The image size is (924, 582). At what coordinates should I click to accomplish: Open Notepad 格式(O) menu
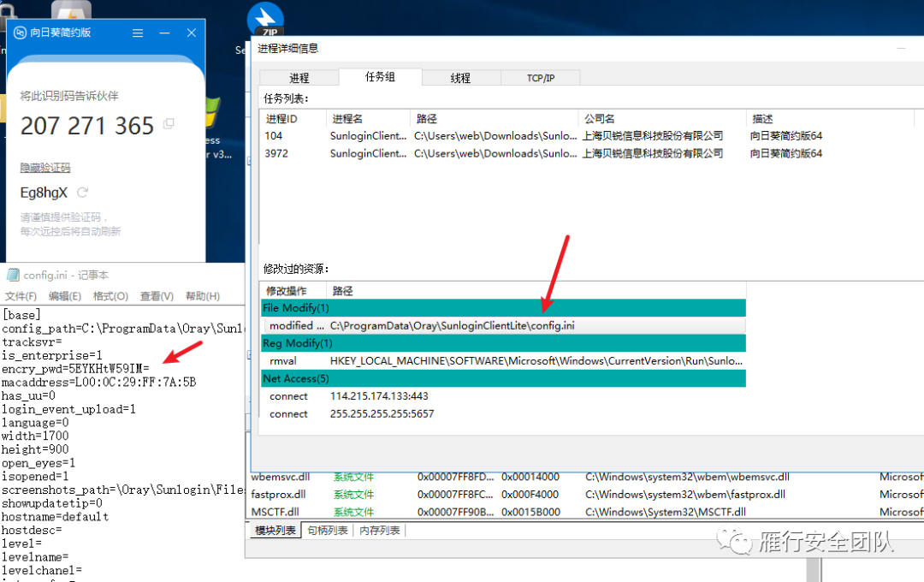[110, 296]
